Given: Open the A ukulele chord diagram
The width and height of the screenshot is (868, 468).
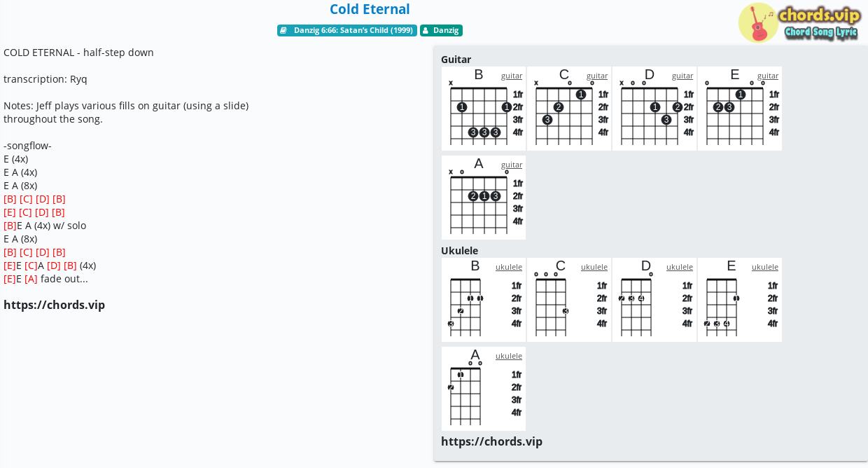Looking at the screenshot, I should [484, 389].
